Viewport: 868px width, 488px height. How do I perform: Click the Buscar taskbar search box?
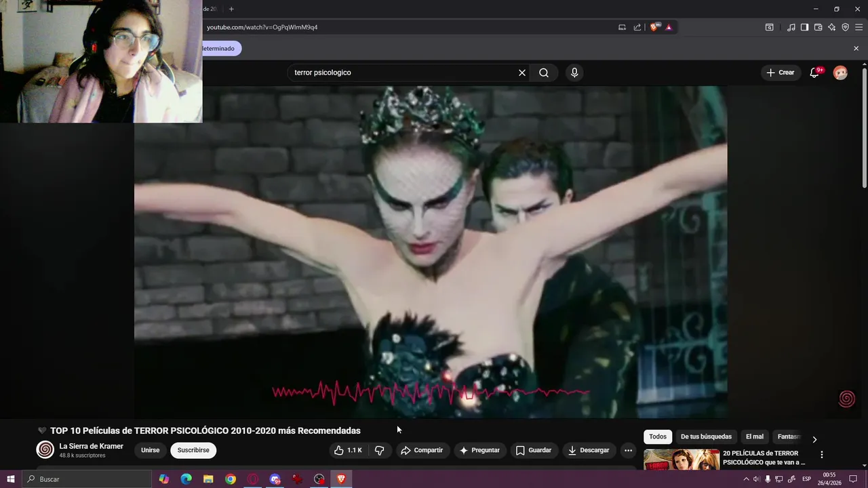86,479
